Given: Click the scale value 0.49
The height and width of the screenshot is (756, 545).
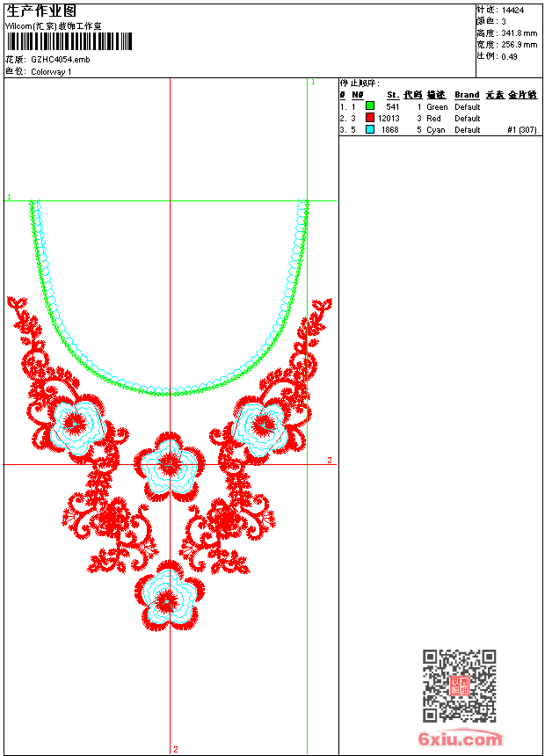Looking at the screenshot, I should pos(509,56).
